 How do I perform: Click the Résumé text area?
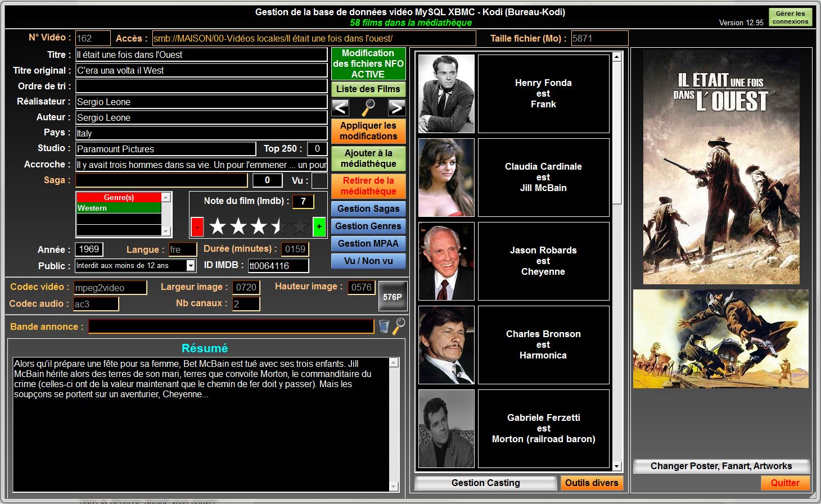(x=201, y=424)
